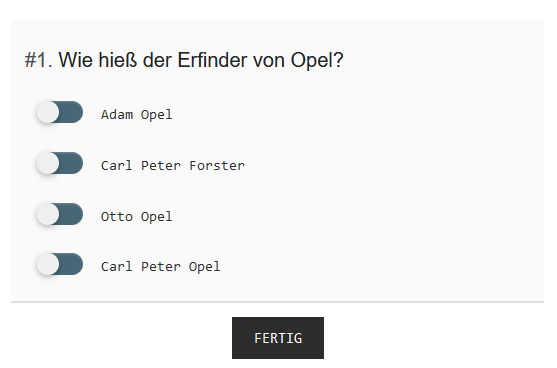This screenshot has width=557, height=368.
Task: Enable the Carl Peter Forster switch
Action: point(60,163)
